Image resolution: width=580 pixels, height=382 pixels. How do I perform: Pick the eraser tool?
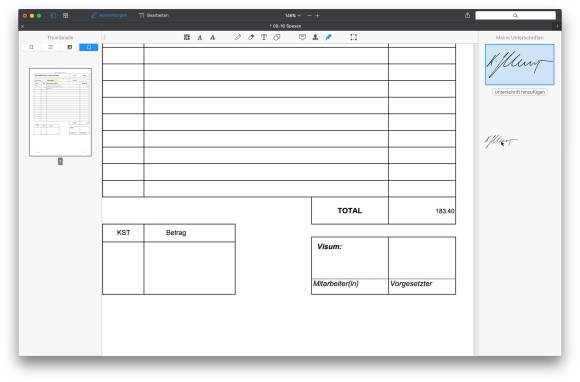coord(251,37)
